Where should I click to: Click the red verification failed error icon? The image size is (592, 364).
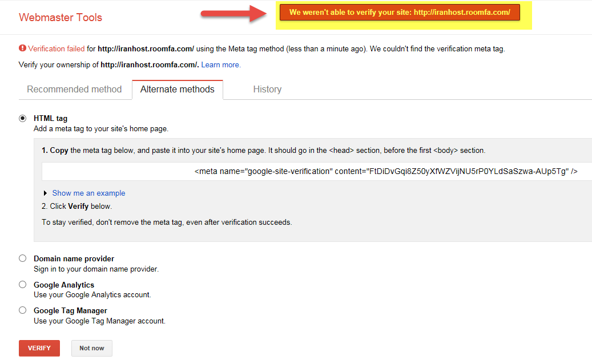coord(22,48)
